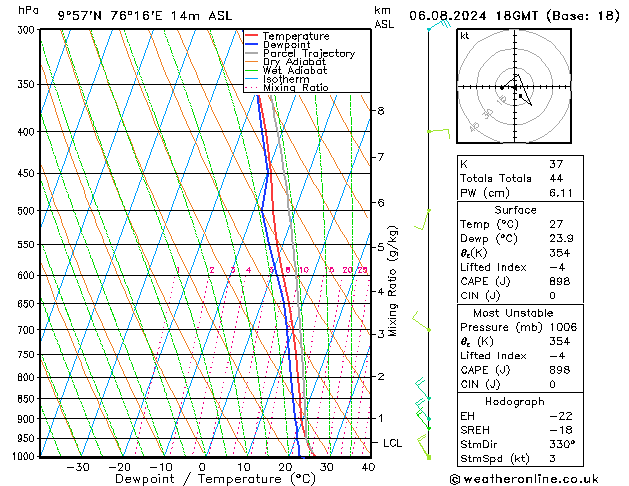
Task: Click the cyan wind barb at 300 hPa
Action: [439, 25]
